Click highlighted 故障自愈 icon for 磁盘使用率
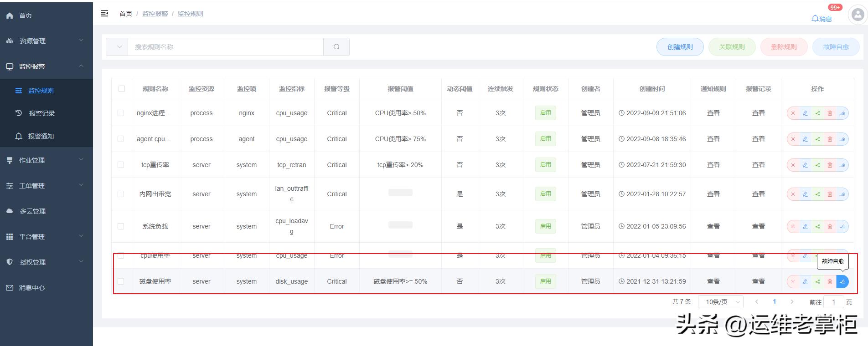This screenshot has width=868, height=346. click(842, 281)
